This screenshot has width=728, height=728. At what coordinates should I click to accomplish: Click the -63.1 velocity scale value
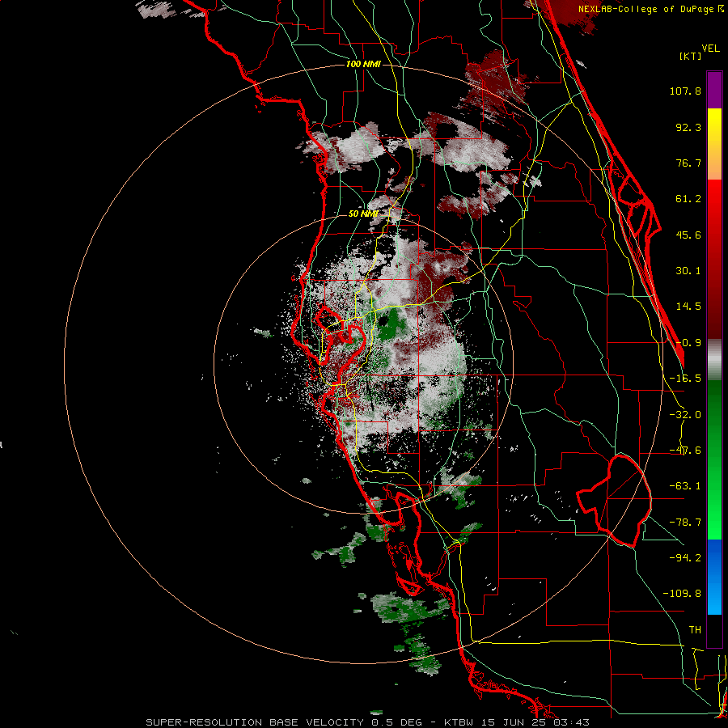tap(685, 486)
